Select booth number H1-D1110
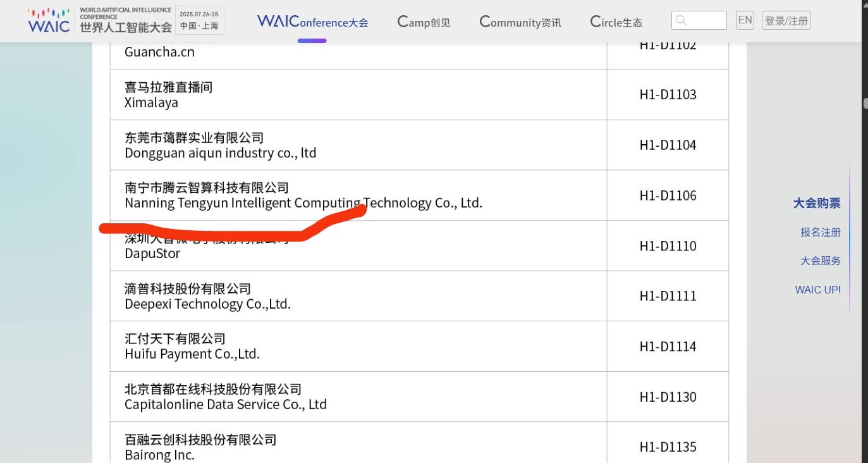 (x=668, y=246)
